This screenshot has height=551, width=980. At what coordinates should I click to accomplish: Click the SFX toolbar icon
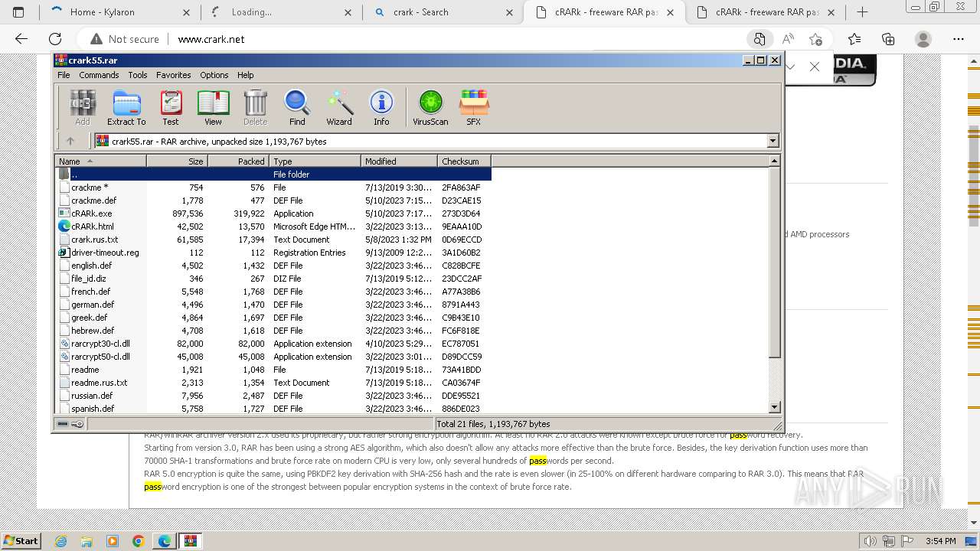tap(474, 107)
